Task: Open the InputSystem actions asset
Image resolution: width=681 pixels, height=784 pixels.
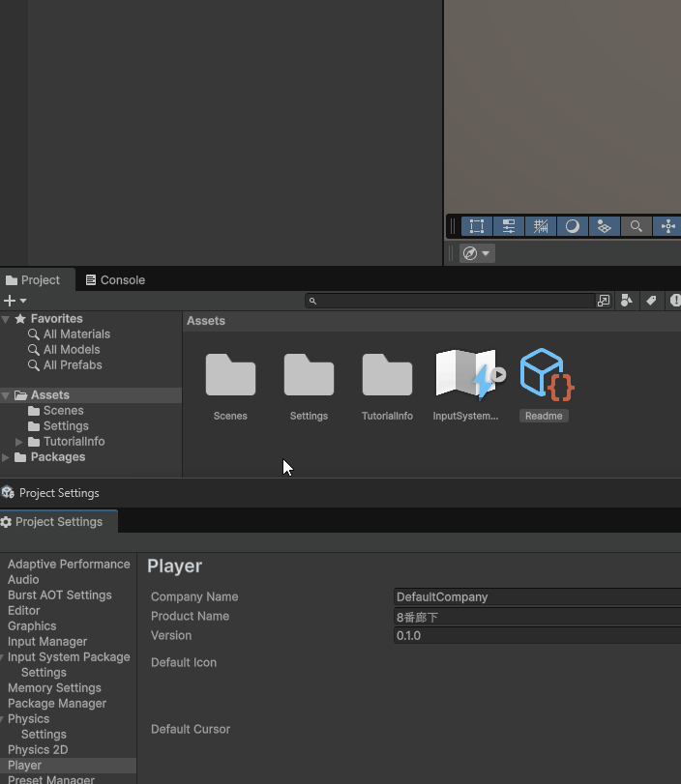Action: (x=465, y=376)
